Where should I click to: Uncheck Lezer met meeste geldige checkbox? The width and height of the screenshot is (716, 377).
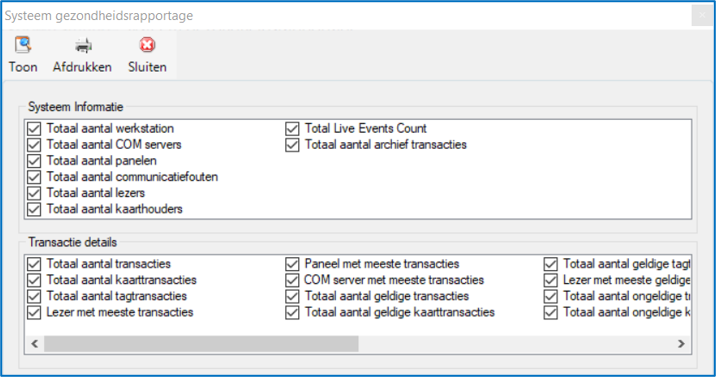(x=551, y=280)
